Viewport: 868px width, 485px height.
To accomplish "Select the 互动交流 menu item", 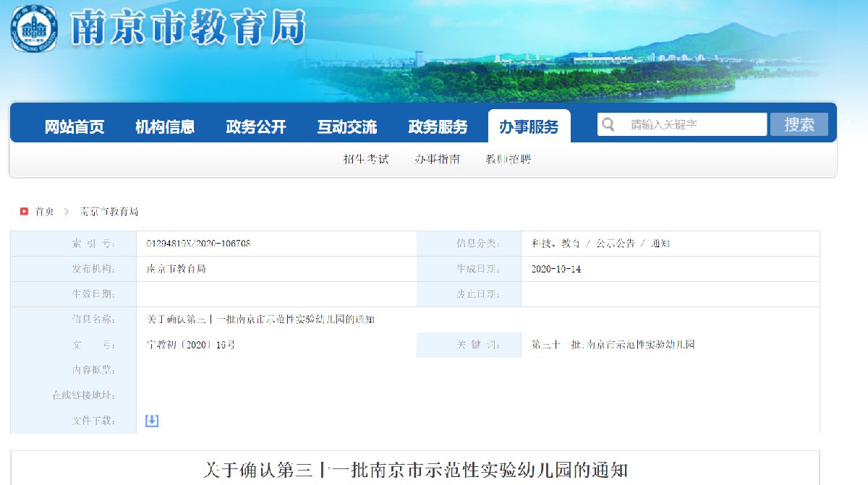I will pos(347,127).
